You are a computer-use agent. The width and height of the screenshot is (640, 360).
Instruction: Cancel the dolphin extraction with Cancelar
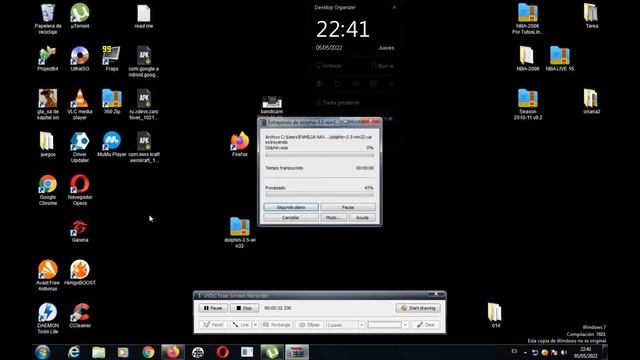(291, 218)
